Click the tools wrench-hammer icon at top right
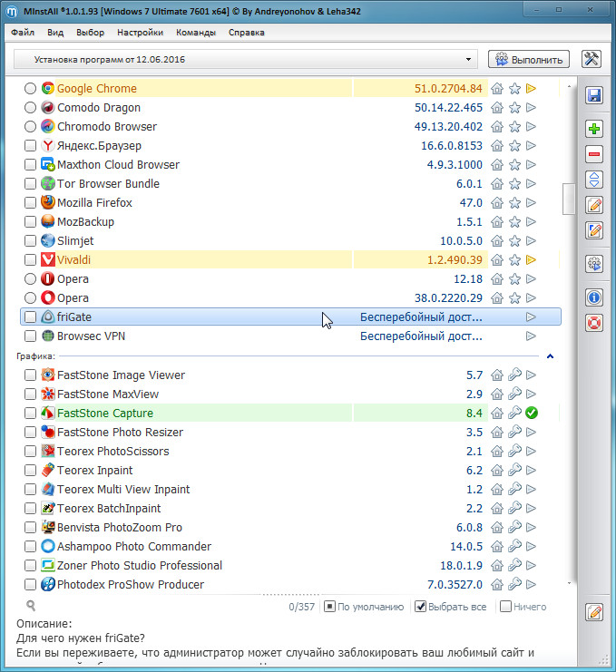The height and width of the screenshot is (672, 616). (x=592, y=59)
